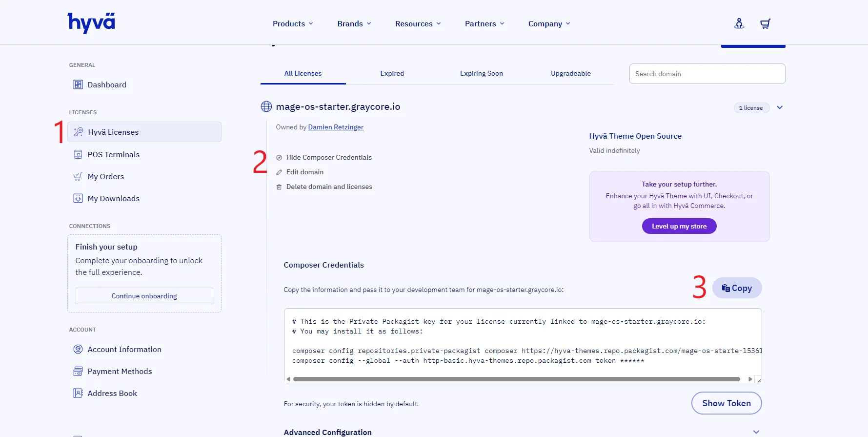Click the Edit domain pencil icon

[279, 172]
